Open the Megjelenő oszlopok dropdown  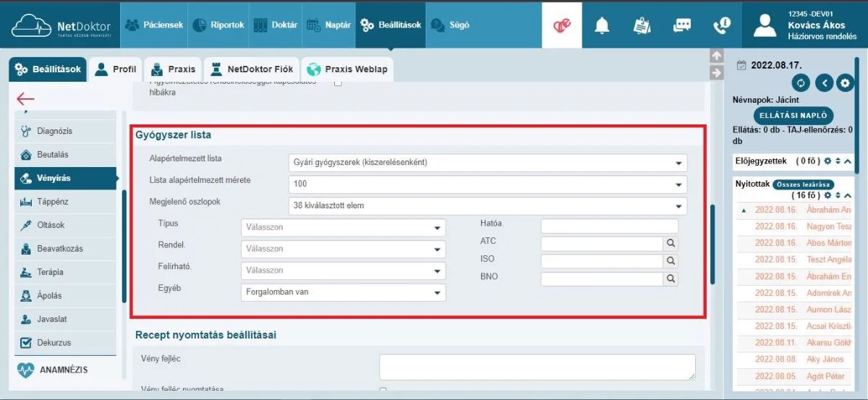pyautogui.click(x=488, y=206)
